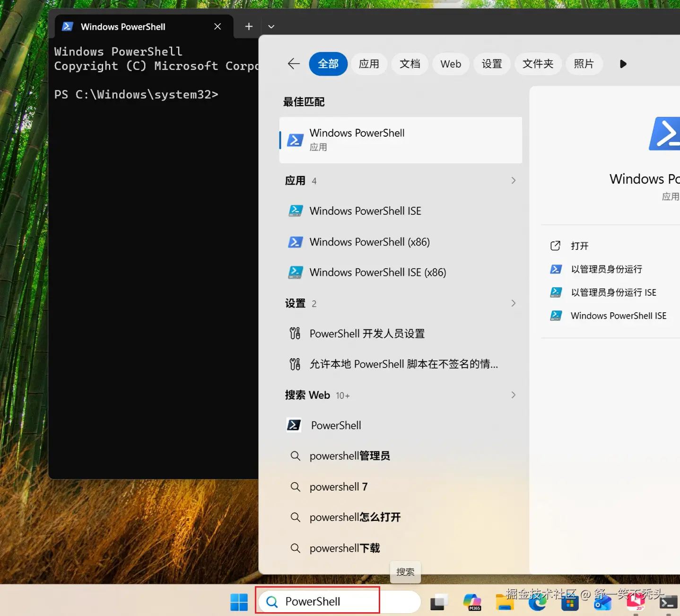Click the PowerShell taskbar search field
The width and height of the screenshot is (680, 616).
click(x=340, y=602)
